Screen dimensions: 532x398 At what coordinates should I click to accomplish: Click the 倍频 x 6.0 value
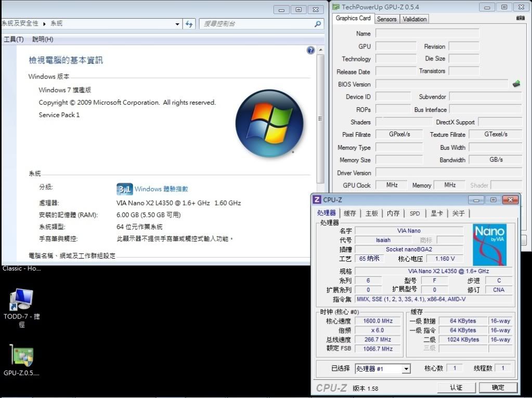378,330
